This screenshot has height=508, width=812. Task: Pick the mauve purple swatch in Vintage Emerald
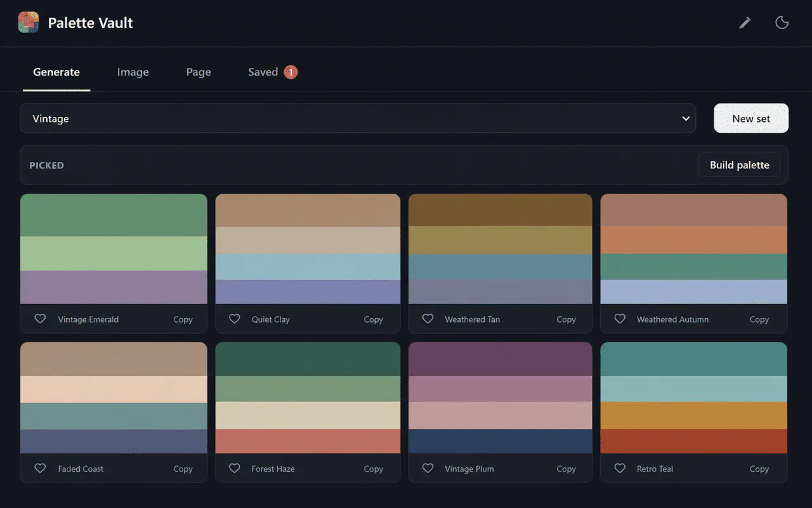click(x=114, y=287)
